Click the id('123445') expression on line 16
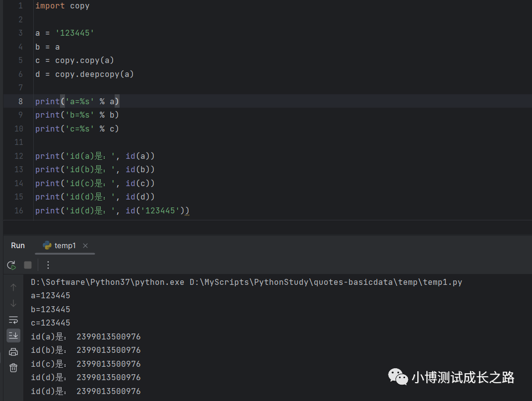Screen dimensions: 532x401 tap(155, 211)
